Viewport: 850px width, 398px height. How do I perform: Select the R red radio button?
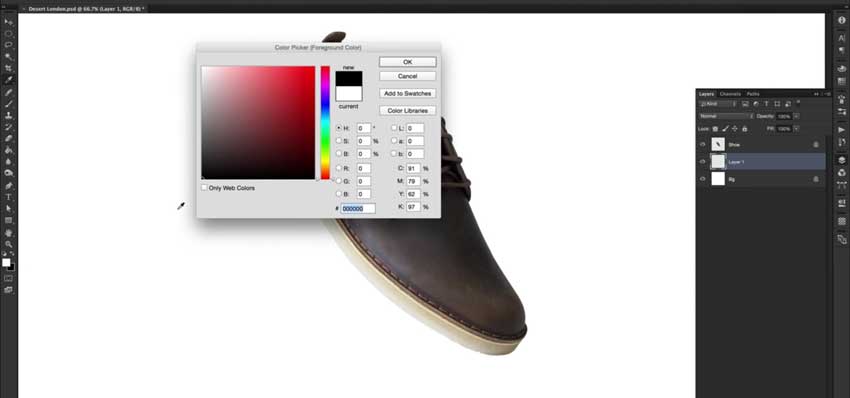pyautogui.click(x=339, y=168)
